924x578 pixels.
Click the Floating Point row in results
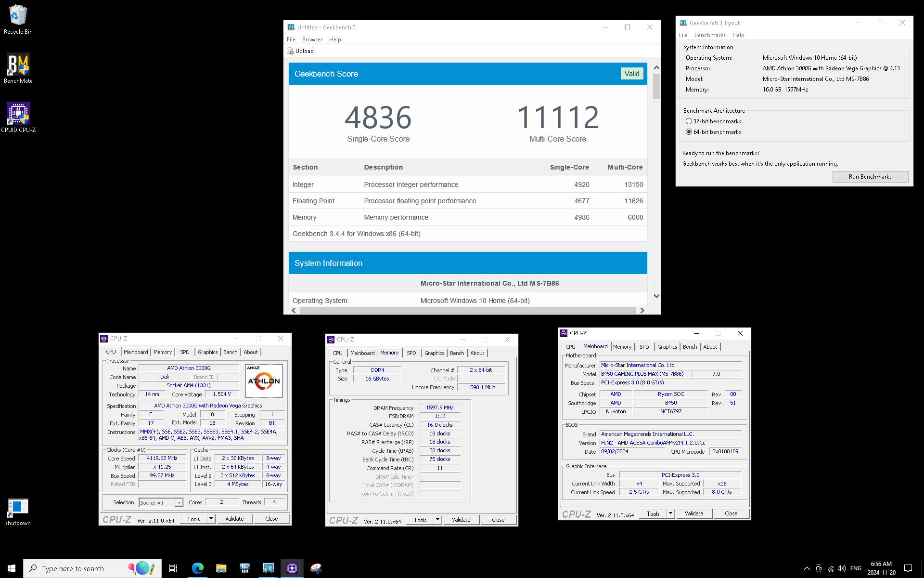coord(468,201)
